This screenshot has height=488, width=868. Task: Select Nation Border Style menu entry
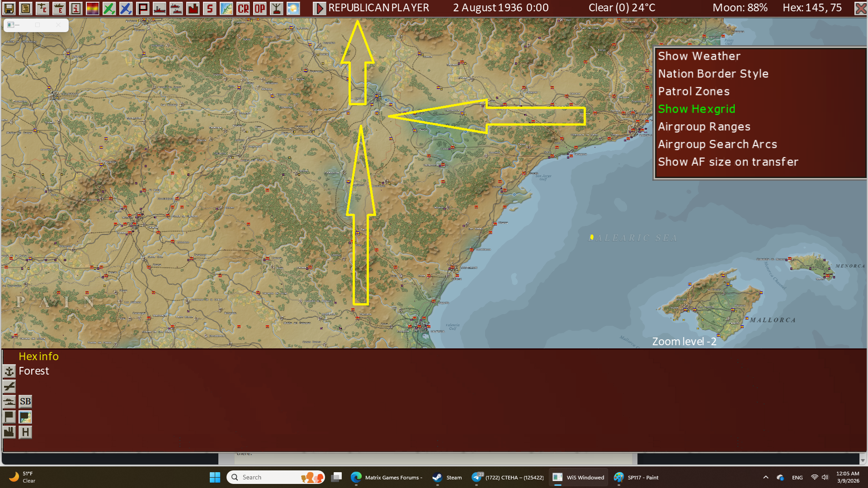coord(713,74)
